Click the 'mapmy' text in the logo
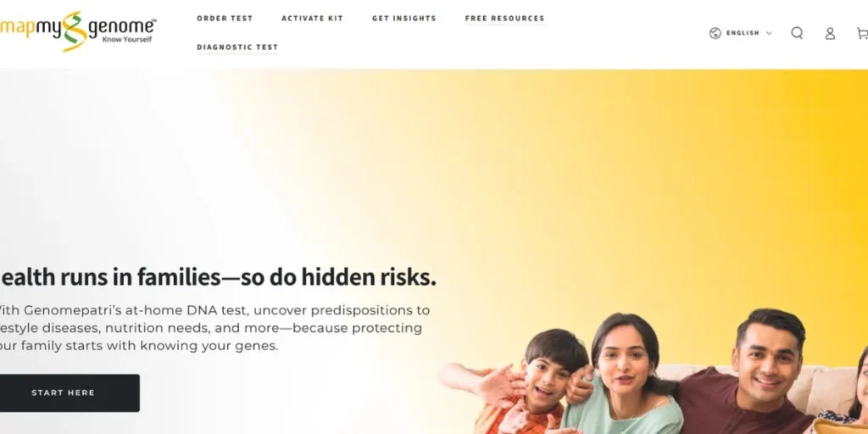This screenshot has width=868, height=434. pyautogui.click(x=32, y=26)
